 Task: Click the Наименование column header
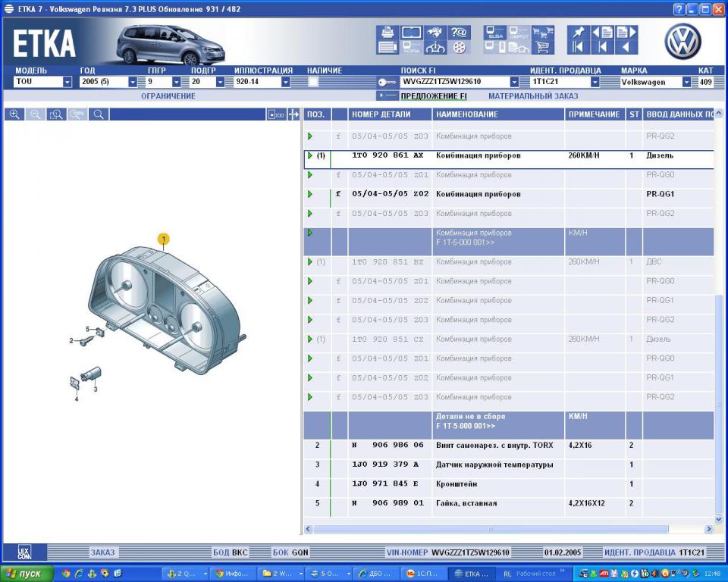click(498, 114)
